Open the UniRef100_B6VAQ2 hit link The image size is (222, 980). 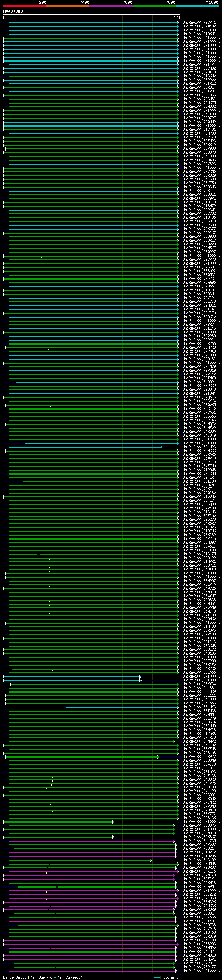pos(199,68)
